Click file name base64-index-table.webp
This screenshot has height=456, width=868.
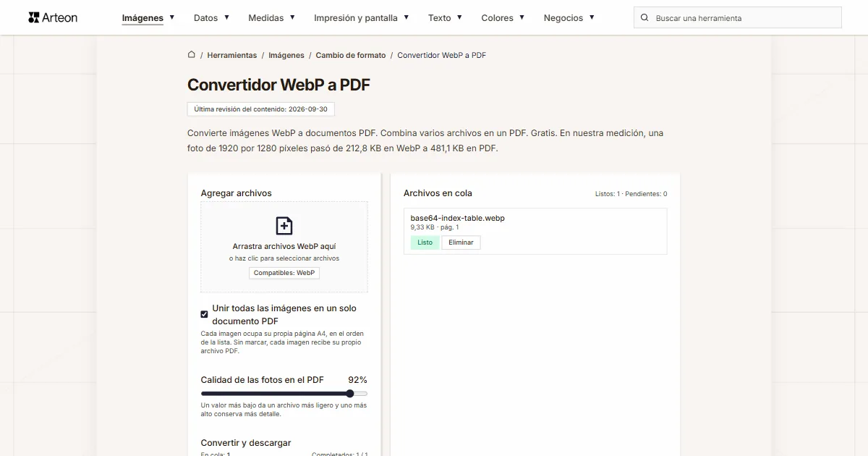pos(457,218)
